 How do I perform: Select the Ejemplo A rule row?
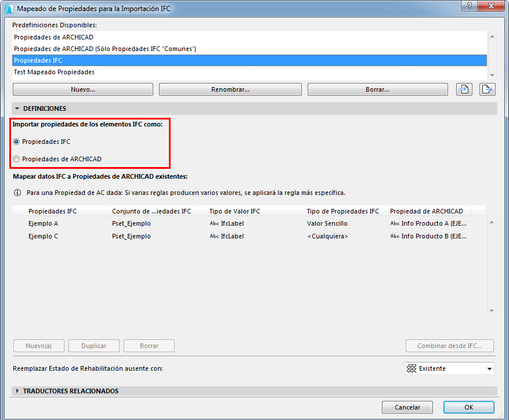(250, 223)
